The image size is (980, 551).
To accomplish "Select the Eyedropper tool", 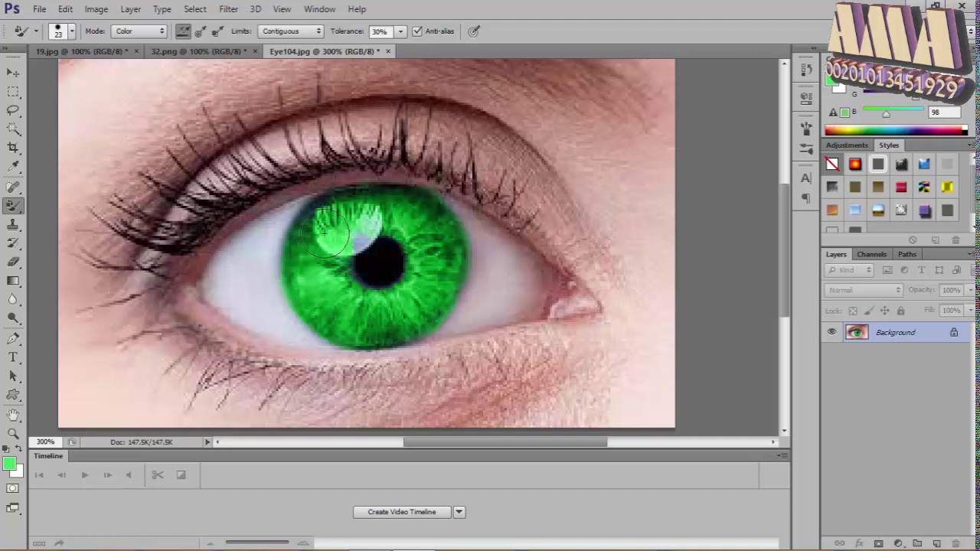I will (13, 167).
